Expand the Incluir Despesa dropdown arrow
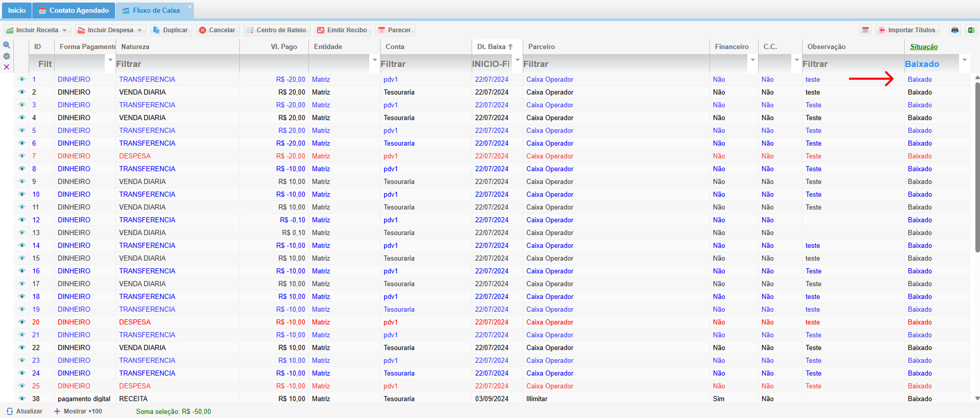The image size is (980, 418). pos(140,30)
